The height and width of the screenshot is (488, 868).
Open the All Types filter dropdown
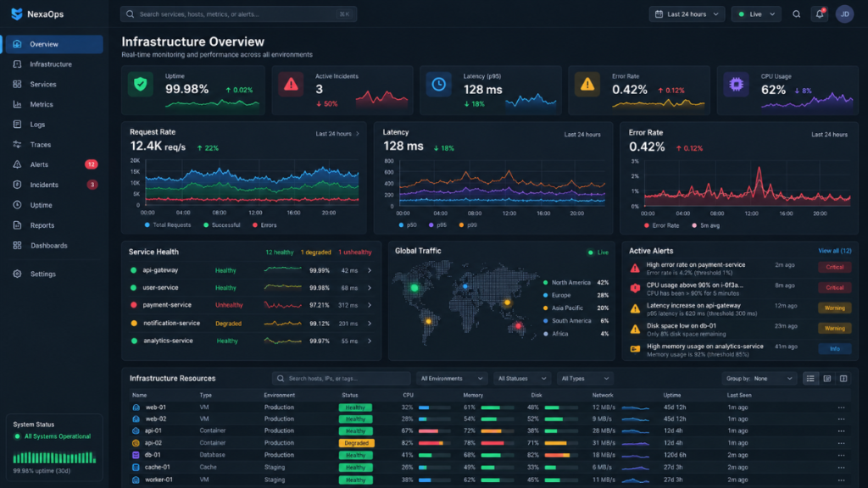[585, 379]
